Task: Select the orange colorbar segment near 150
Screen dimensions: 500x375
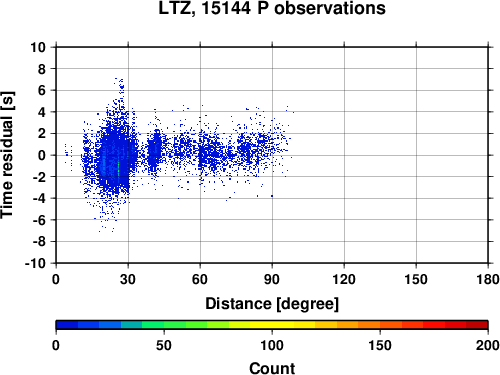Action: coord(369,325)
